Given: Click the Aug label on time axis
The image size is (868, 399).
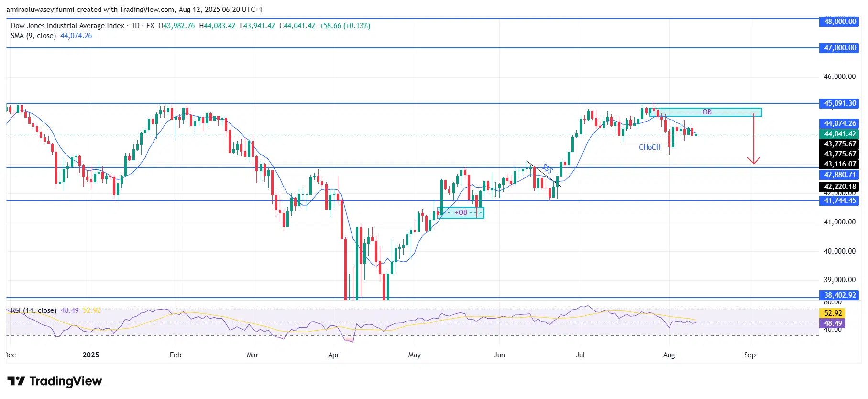Looking at the screenshot, I should point(669,355).
